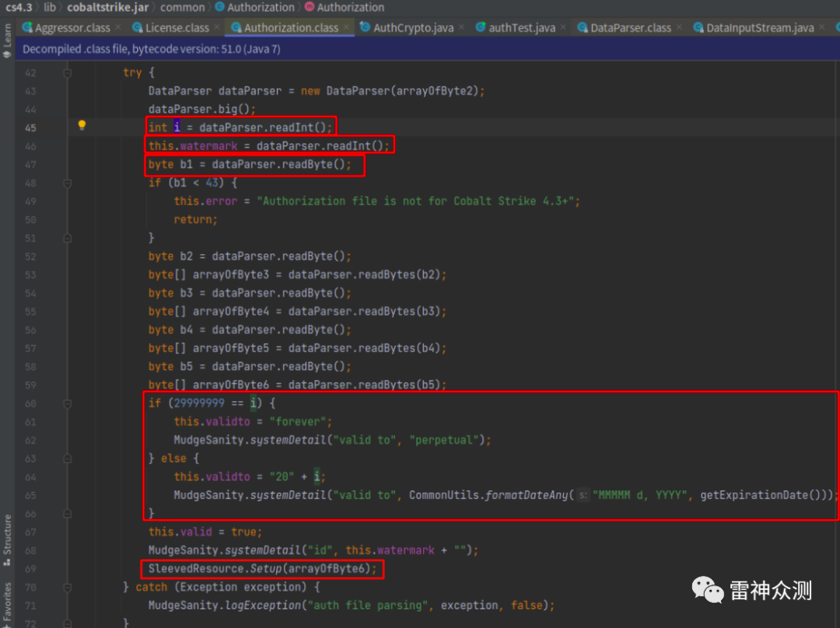
Task: Click the Authorization file error string
Action: [x=415, y=201]
